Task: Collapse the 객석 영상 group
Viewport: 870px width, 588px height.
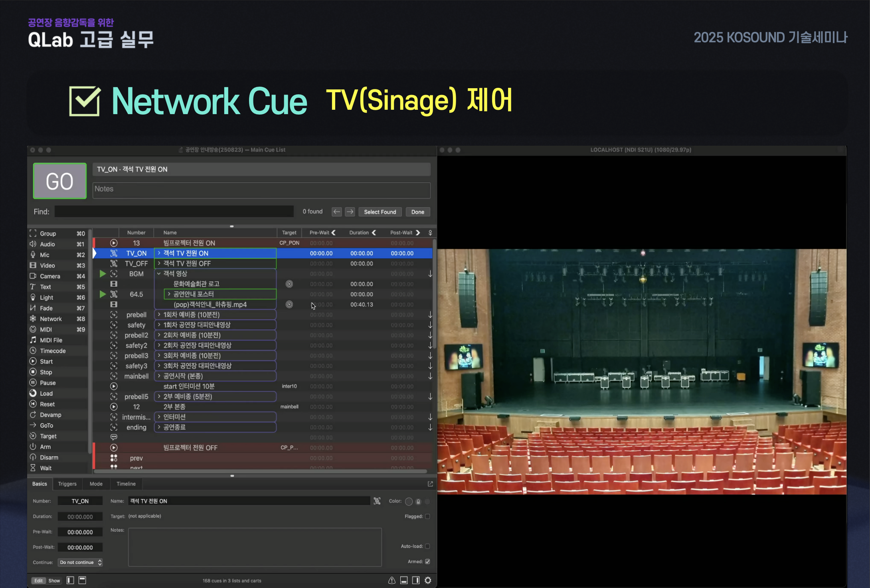Action: pos(159,274)
